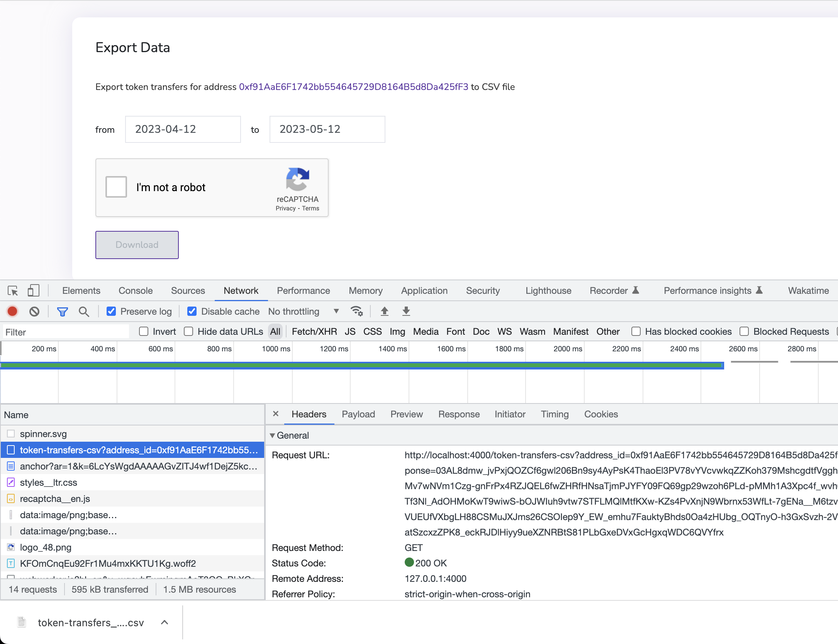This screenshot has width=838, height=644.
Task: Select the inspect element tool
Action: (x=13, y=291)
